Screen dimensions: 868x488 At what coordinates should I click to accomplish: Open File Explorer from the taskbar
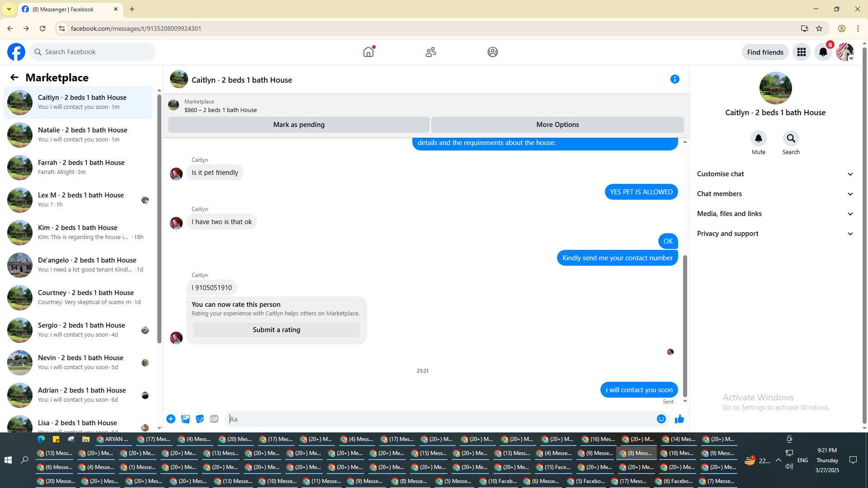point(85,439)
